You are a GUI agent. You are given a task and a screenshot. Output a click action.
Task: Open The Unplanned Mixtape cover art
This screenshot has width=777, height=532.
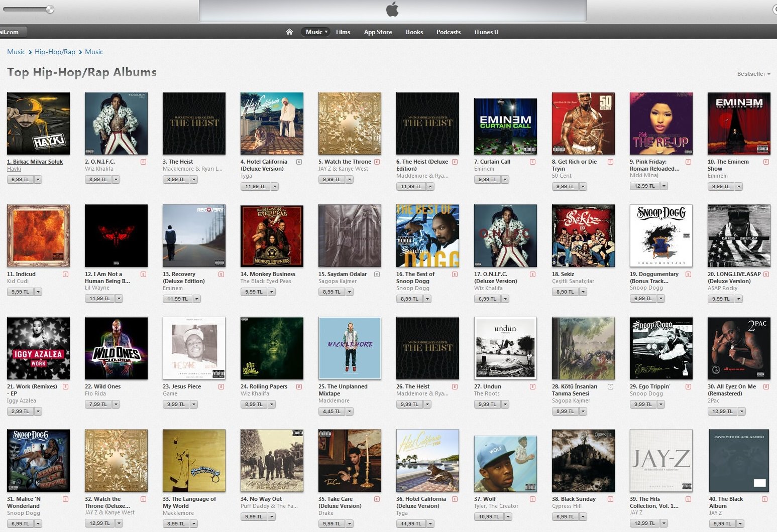pyautogui.click(x=350, y=348)
